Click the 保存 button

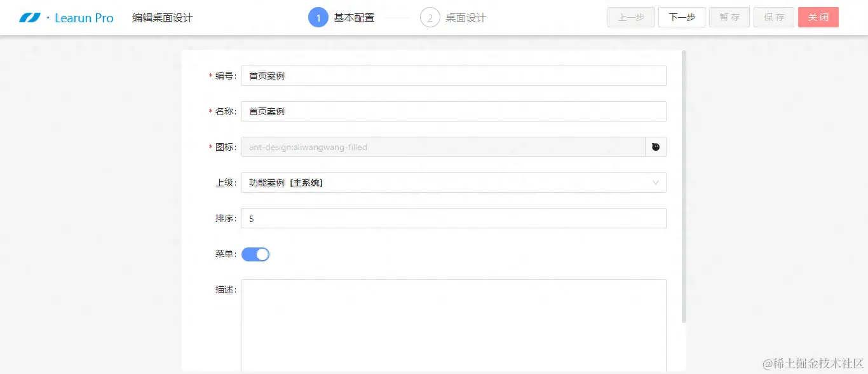(x=774, y=17)
